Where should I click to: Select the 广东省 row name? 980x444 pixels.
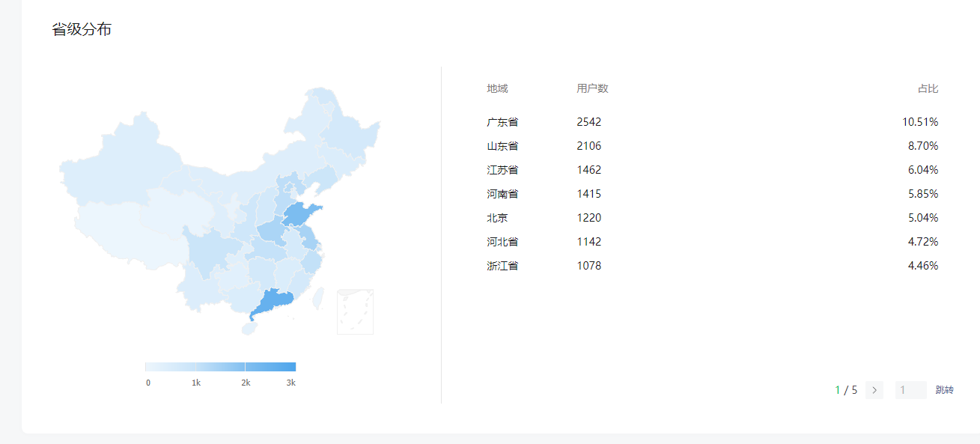pos(502,122)
